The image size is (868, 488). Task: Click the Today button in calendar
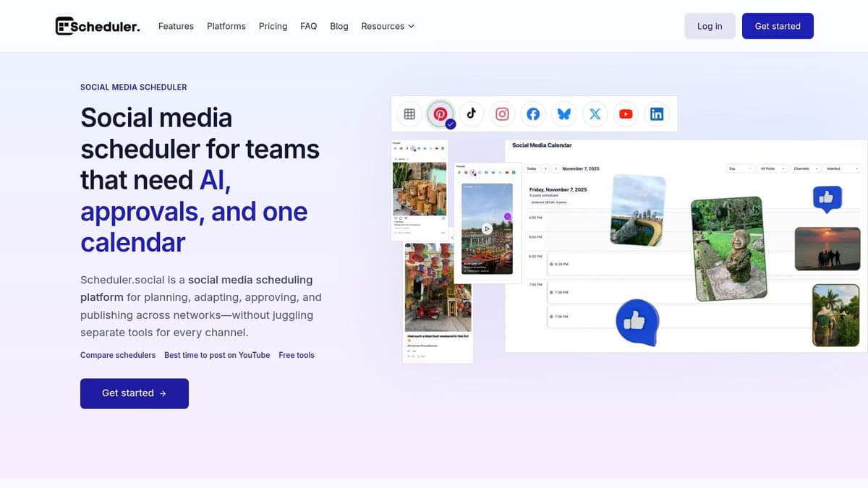(532, 168)
